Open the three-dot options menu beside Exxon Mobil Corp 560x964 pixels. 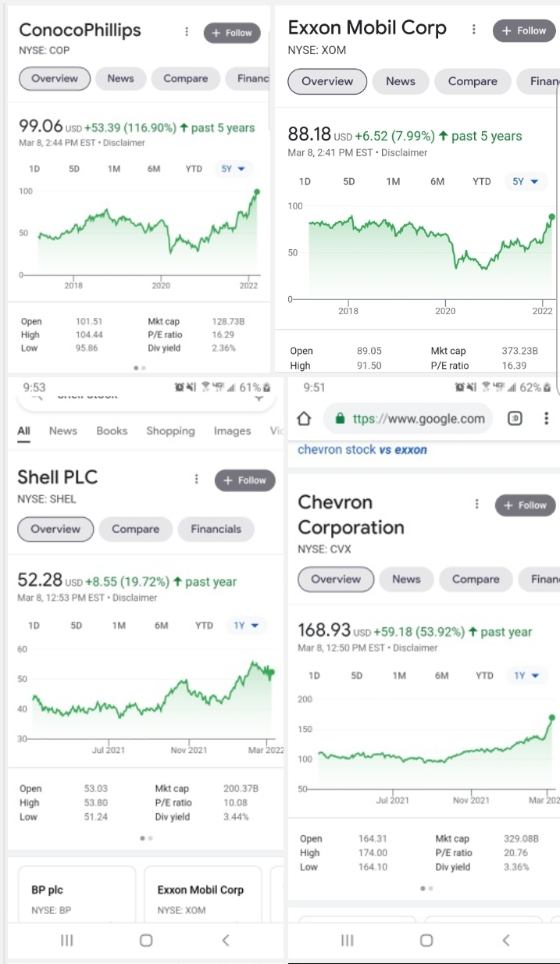coord(474,29)
